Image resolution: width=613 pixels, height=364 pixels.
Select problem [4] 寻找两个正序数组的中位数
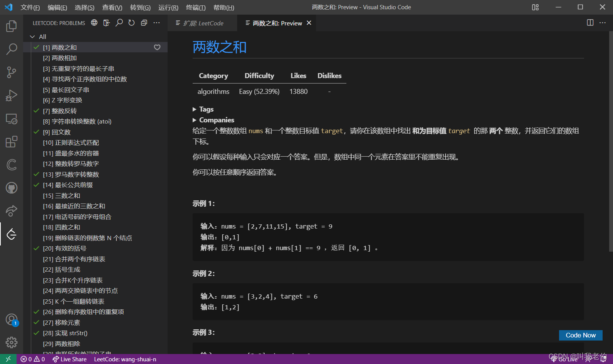pos(96,79)
